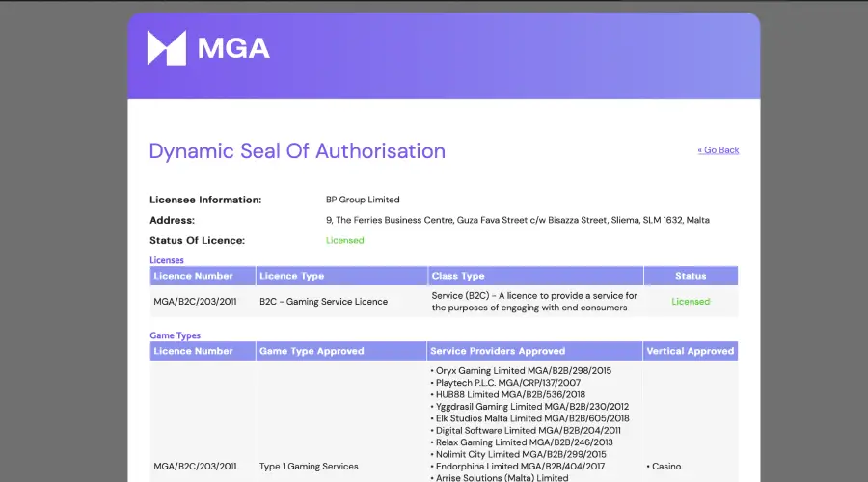Click the Game Types section heading
868x482 pixels.
pos(175,335)
